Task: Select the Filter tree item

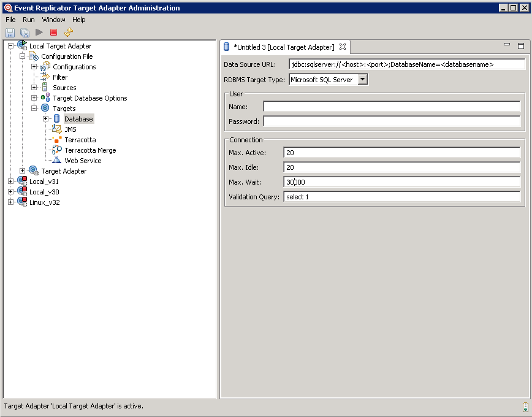Action: click(60, 77)
